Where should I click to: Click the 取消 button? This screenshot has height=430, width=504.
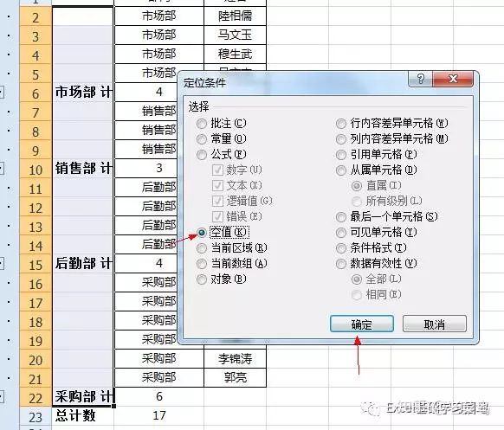(x=434, y=324)
